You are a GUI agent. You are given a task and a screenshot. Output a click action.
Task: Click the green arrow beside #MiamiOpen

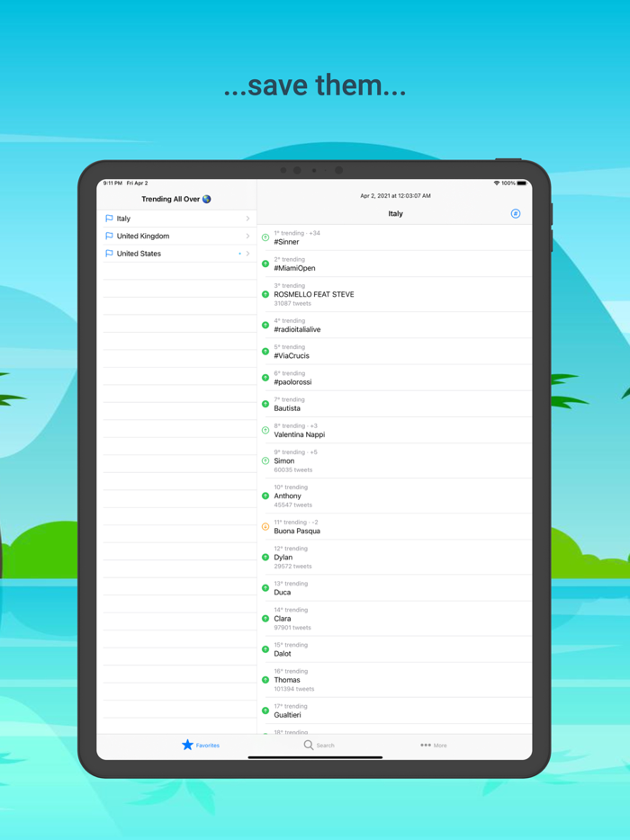pyautogui.click(x=265, y=264)
